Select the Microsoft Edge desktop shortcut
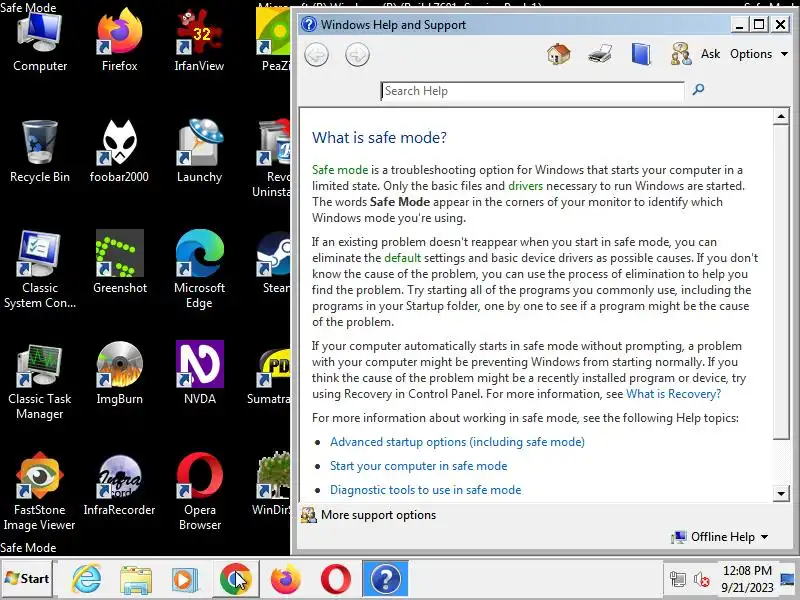 199,269
